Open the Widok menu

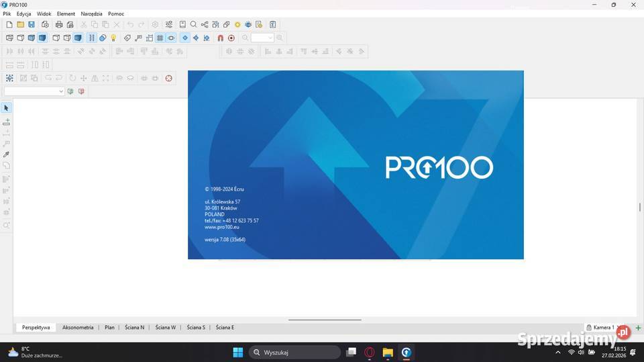(x=44, y=13)
